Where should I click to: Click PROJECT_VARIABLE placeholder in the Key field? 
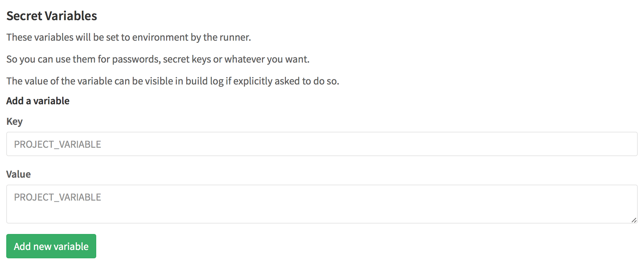point(58,144)
